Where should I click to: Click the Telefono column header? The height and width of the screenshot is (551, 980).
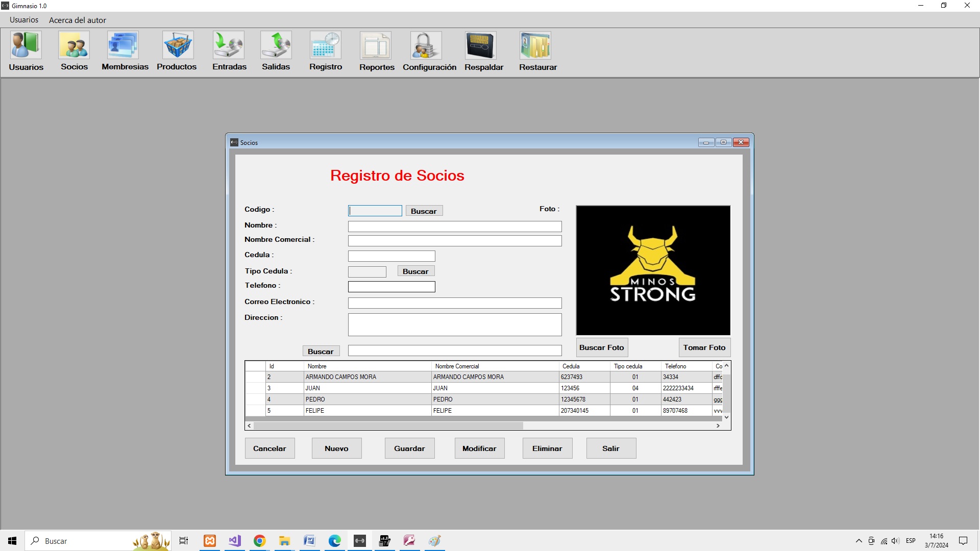pyautogui.click(x=687, y=366)
